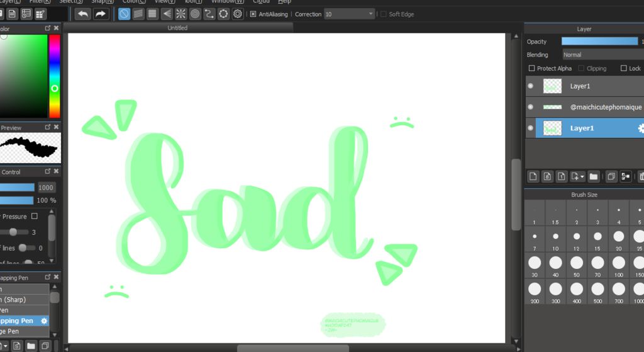Enable the layer Lock checkbox

point(623,68)
